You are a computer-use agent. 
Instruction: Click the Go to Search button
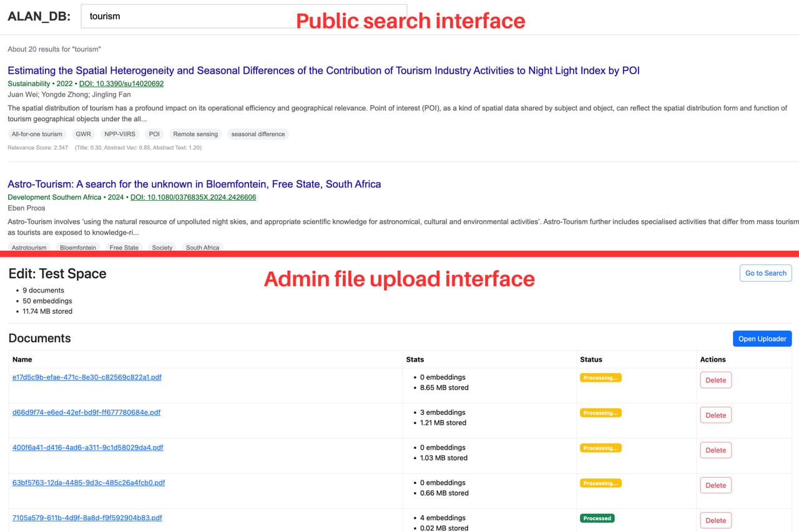coord(765,273)
